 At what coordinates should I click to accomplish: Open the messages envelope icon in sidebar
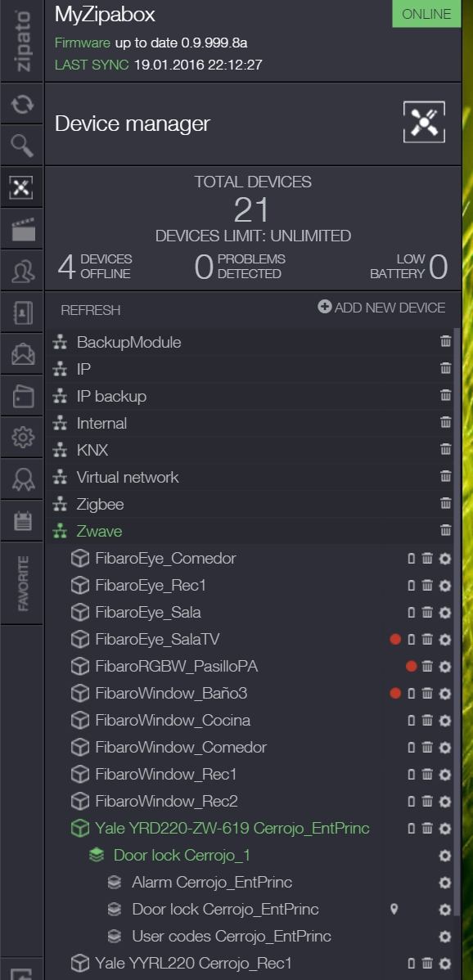pos(22,353)
